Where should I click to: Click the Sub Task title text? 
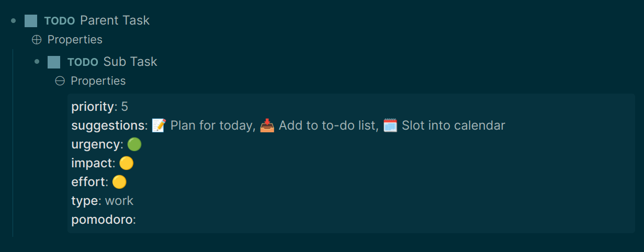(130, 62)
